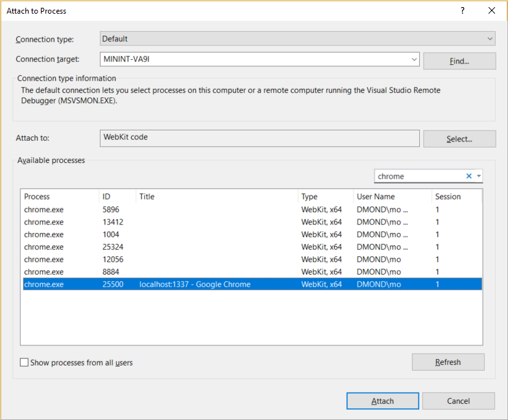Sort by the Process column header
The width and height of the screenshot is (508, 420).
point(60,197)
